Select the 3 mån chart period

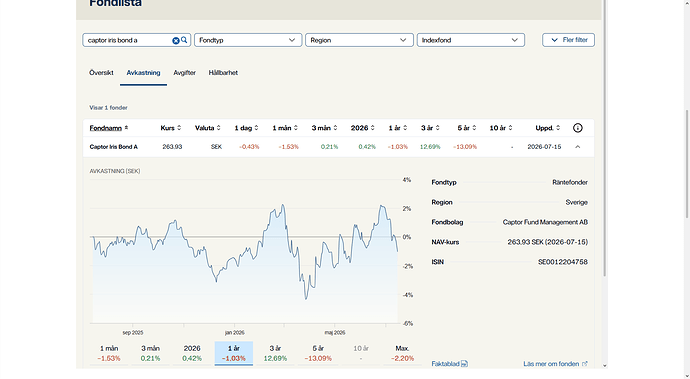click(x=150, y=353)
